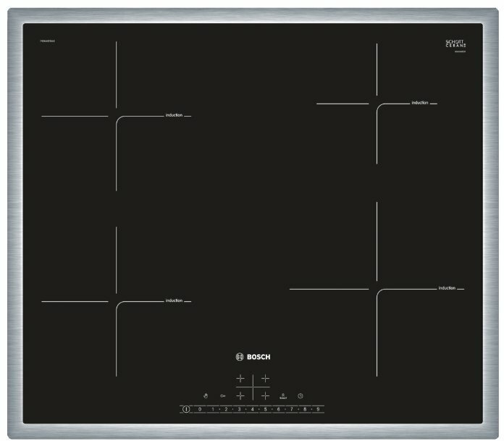Click the top-right induction zone label
Screen dimensions: 504x441
pyautogui.click(x=420, y=103)
